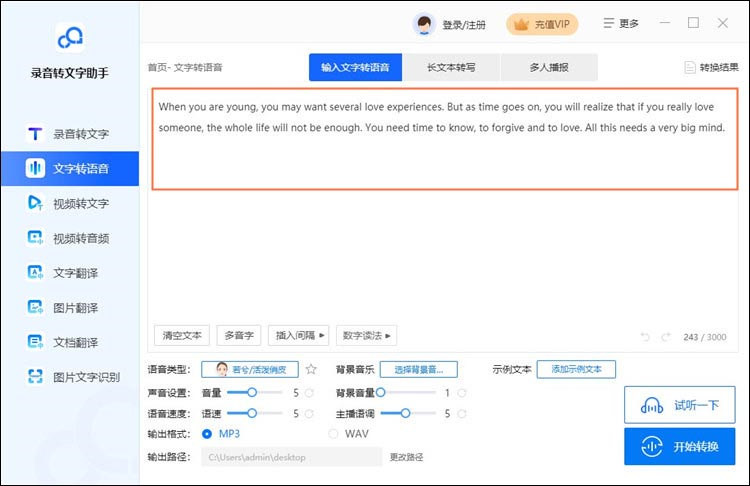The height and width of the screenshot is (486, 750).
Task: Open 图片文字识别 sidebar icon
Action: [35, 377]
